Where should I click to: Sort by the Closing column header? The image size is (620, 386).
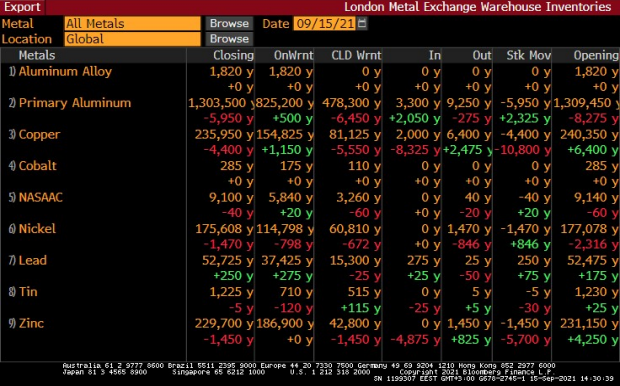click(233, 55)
